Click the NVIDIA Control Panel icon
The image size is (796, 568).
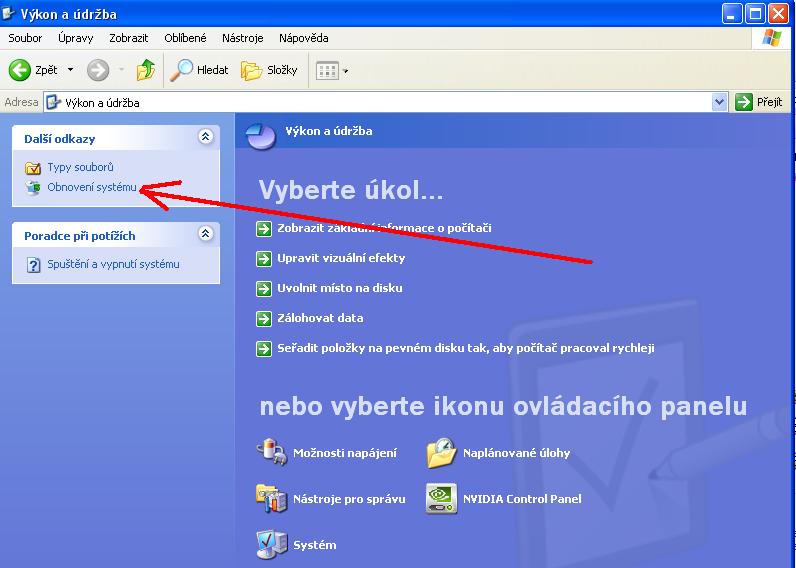(441, 498)
